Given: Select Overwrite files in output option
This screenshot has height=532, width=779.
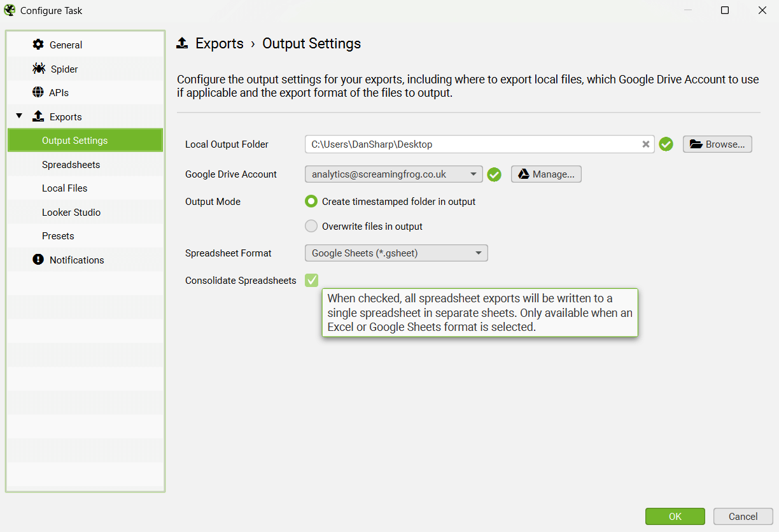Looking at the screenshot, I should coord(311,227).
